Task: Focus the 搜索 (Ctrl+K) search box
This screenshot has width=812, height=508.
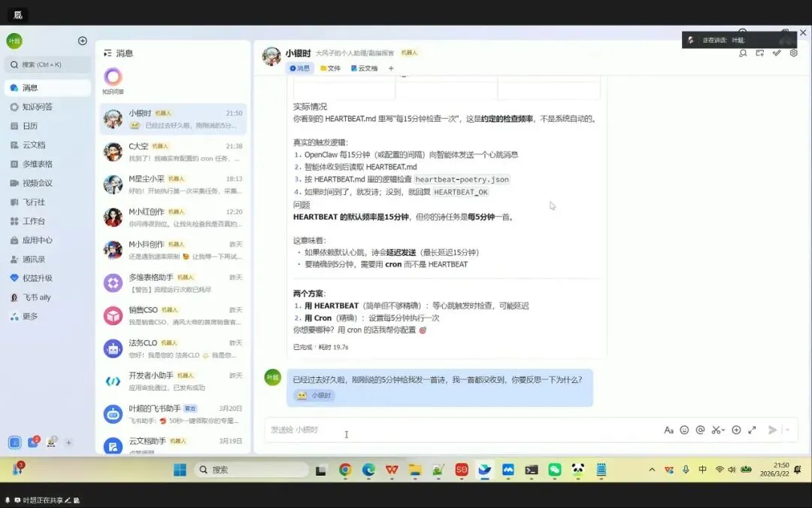Action: pos(47,65)
